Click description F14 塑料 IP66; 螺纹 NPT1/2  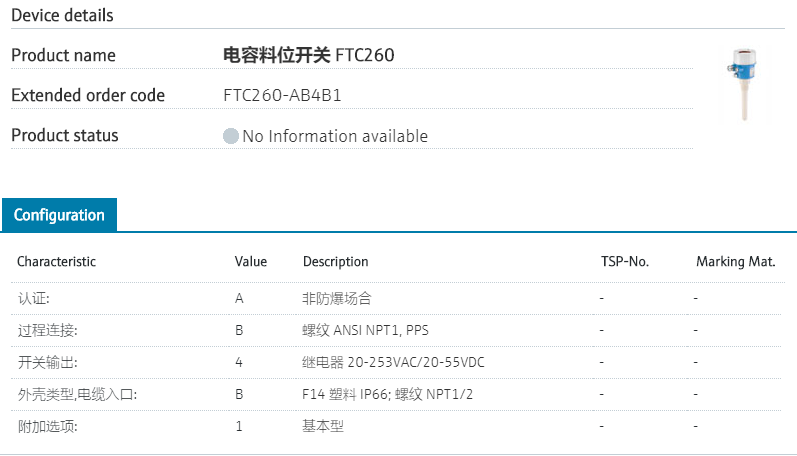click(388, 394)
